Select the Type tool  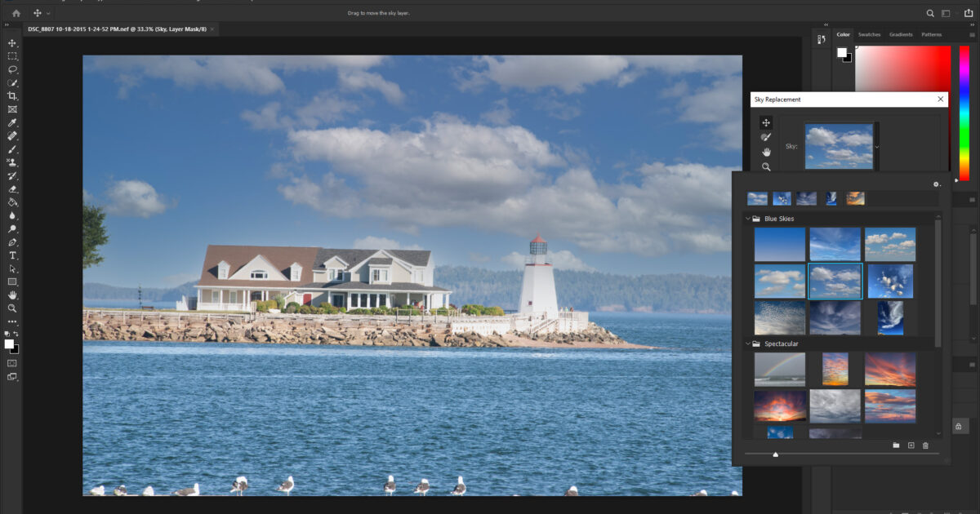[x=12, y=255]
